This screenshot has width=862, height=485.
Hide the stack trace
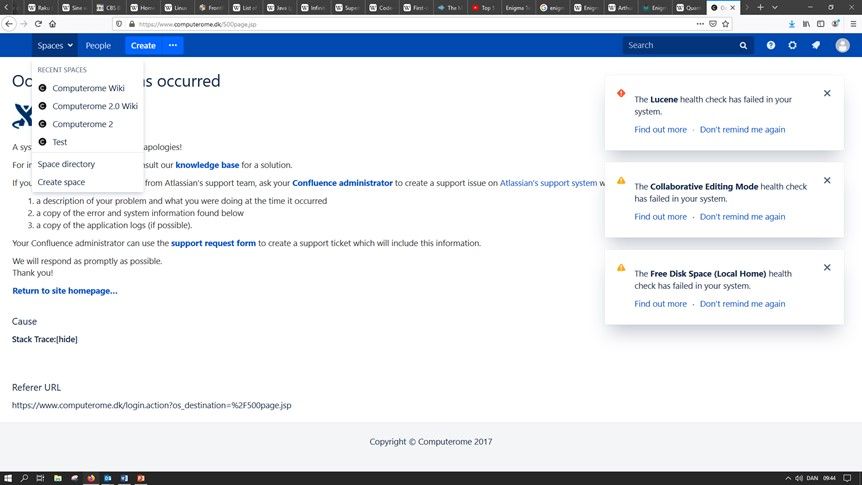66,339
